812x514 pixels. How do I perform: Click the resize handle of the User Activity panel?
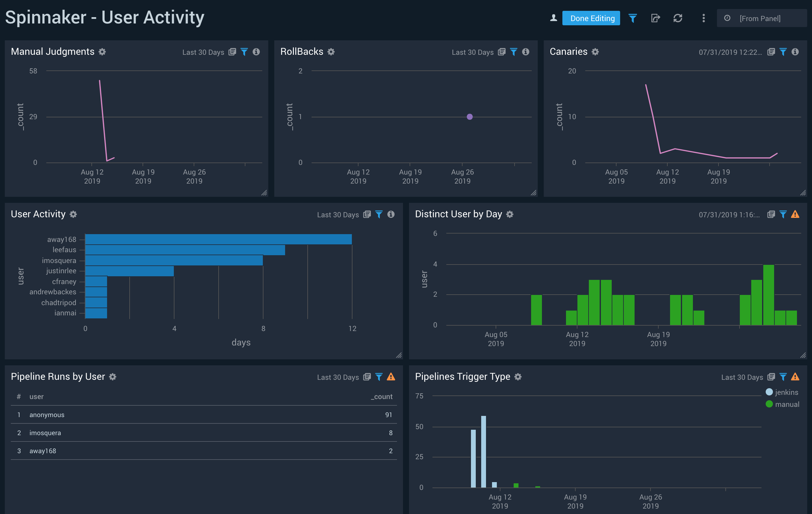[x=399, y=355]
